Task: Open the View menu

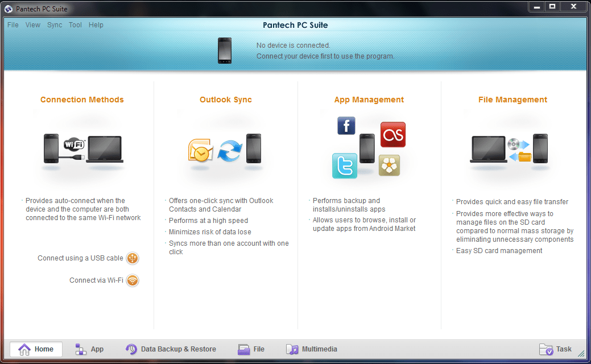Action: click(x=33, y=25)
